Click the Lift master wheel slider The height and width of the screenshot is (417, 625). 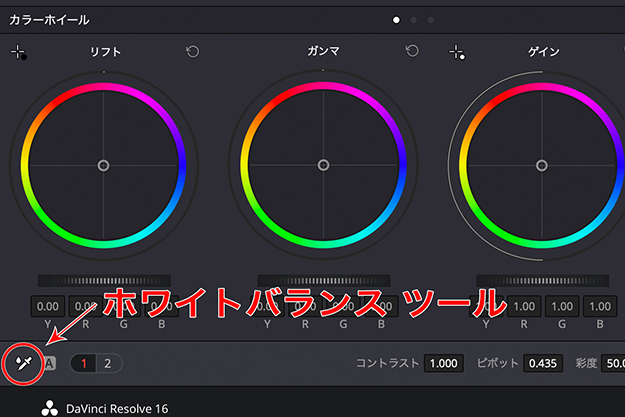[103, 281]
